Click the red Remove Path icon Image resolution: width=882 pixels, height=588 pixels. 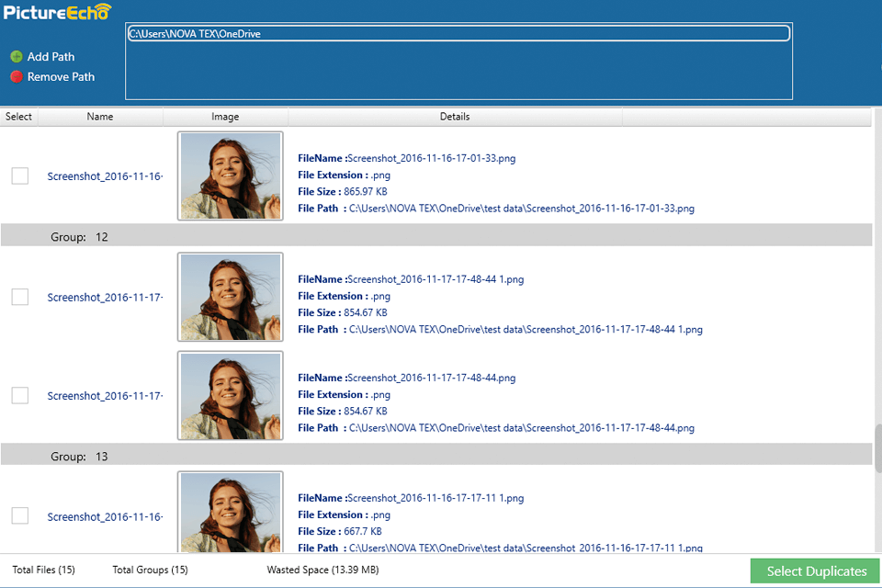coord(15,76)
